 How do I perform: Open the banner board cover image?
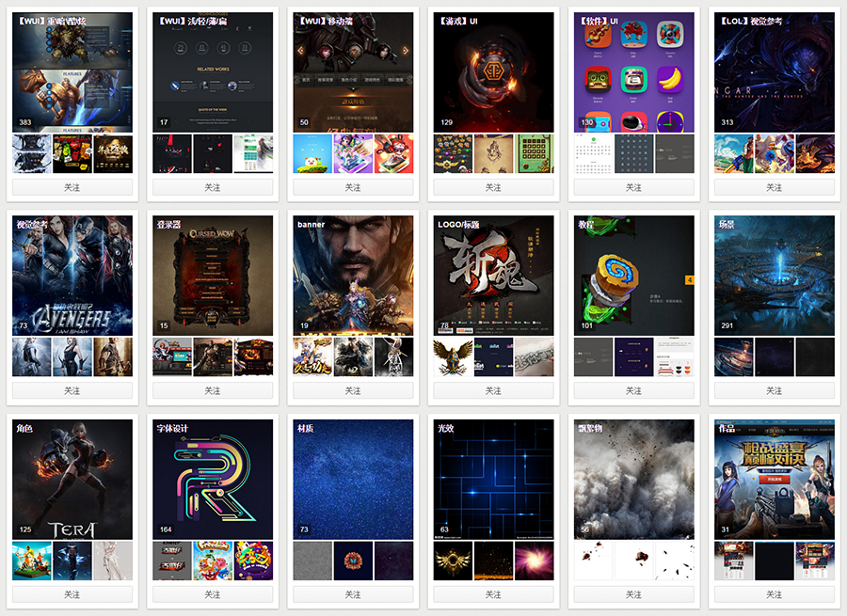click(353, 276)
